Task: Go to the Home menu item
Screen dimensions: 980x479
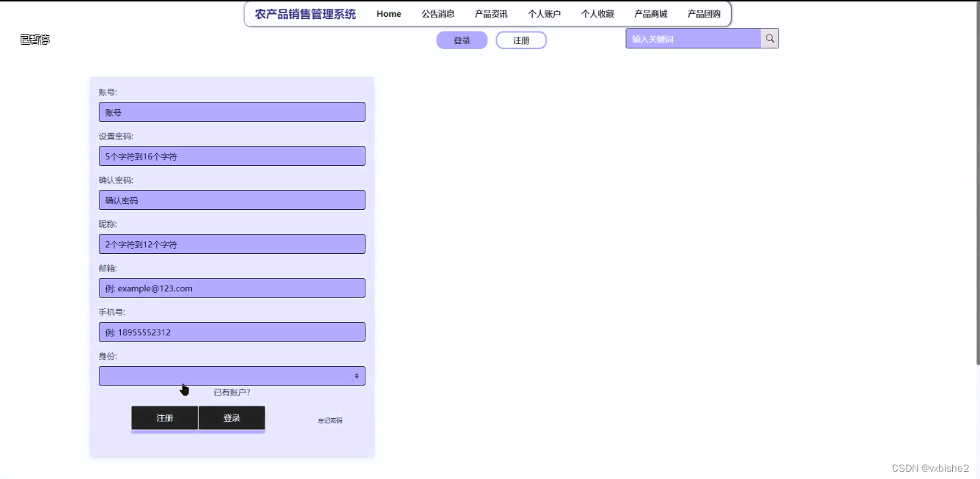Action: [x=388, y=14]
